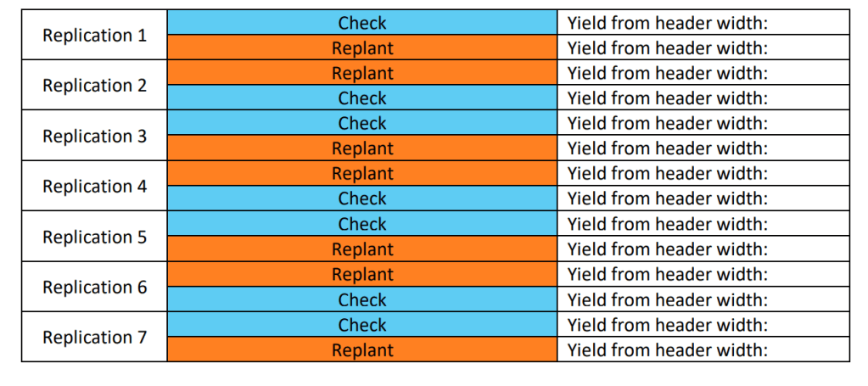Click orange Replant cell in Replication 1

(362, 48)
